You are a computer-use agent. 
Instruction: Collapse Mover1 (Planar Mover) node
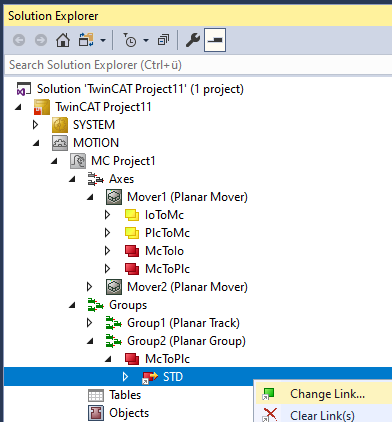tap(91, 197)
